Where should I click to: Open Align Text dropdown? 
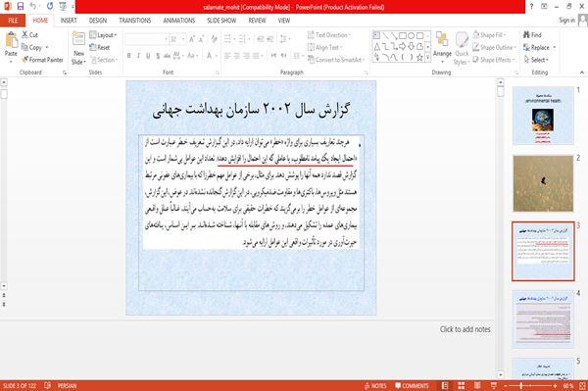tap(324, 47)
